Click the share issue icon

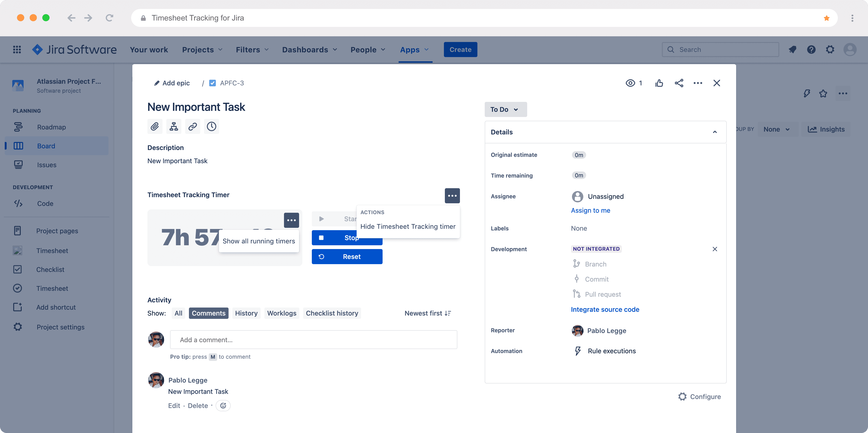click(679, 83)
